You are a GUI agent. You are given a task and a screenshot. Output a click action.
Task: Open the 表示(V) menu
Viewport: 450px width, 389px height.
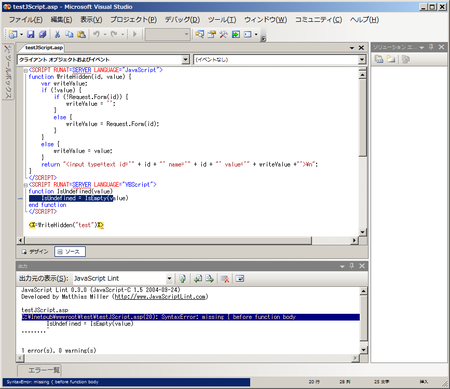(x=91, y=20)
